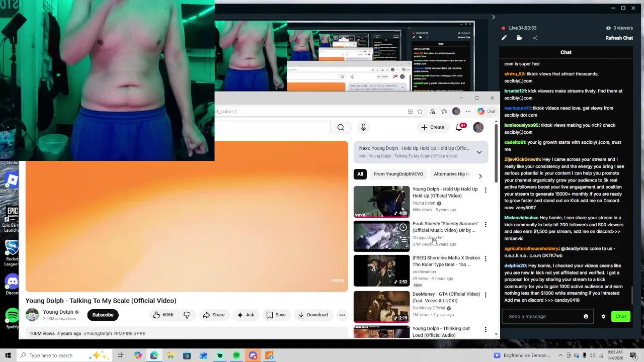The image size is (644, 362).
Task: Like the video with 606K likes
Action: 164,315
